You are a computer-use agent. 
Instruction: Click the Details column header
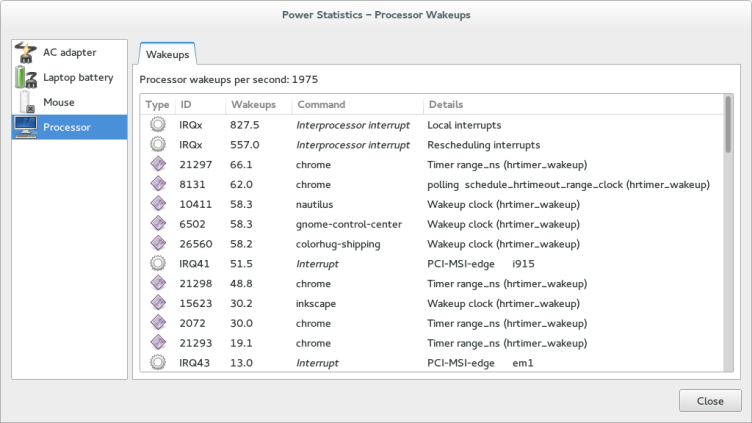coord(446,105)
